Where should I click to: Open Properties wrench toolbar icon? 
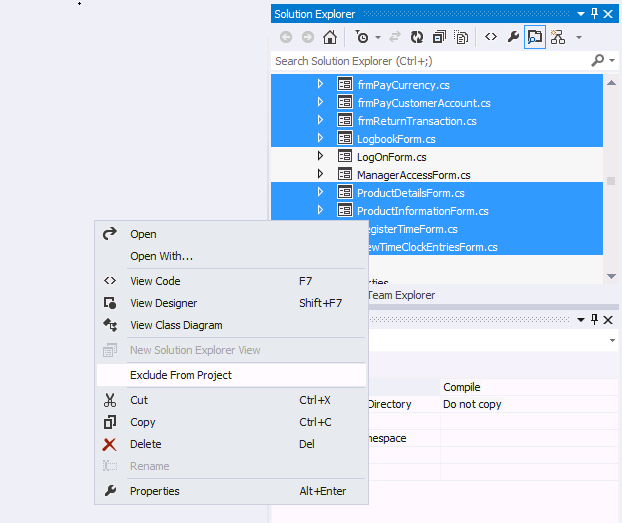[513, 37]
